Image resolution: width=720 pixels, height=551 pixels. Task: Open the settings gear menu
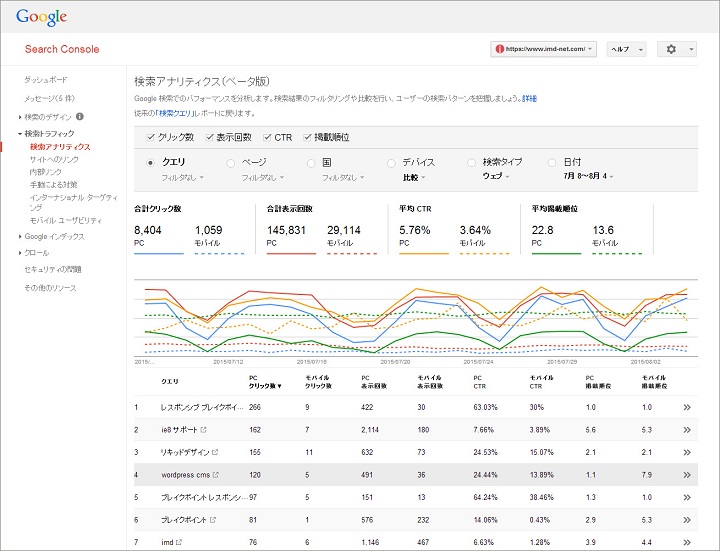pos(677,49)
